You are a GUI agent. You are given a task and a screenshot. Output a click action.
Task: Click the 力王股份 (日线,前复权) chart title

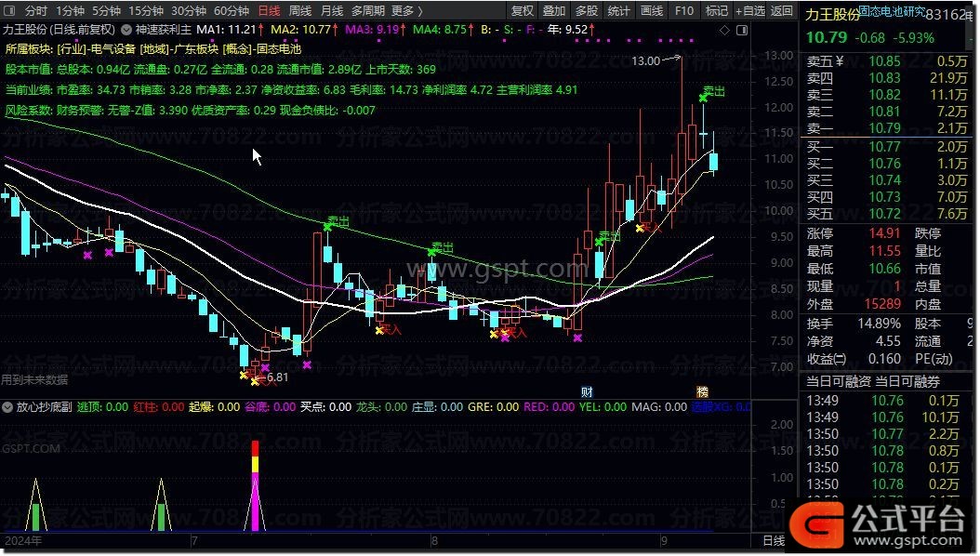pos(60,30)
